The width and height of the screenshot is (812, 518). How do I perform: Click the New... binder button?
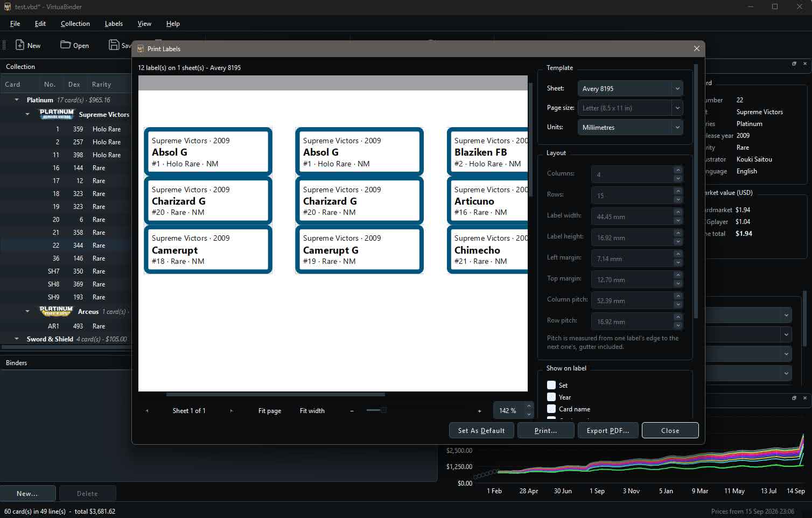(27, 493)
